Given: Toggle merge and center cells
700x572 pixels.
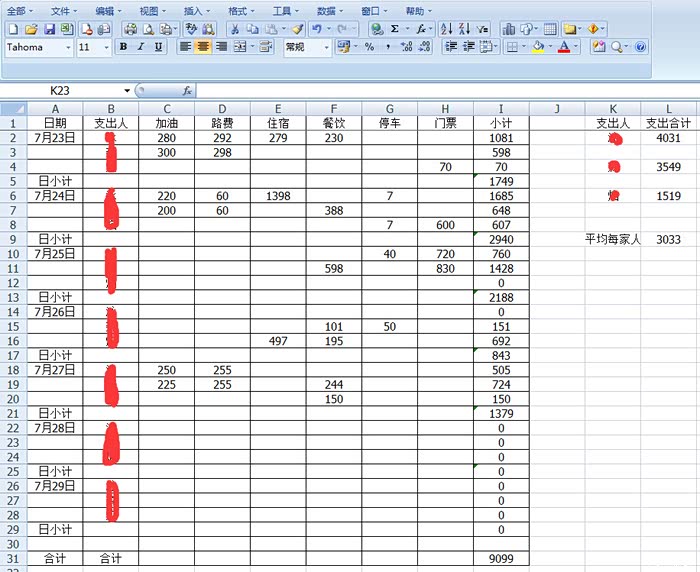Looking at the screenshot, I should [x=240, y=47].
